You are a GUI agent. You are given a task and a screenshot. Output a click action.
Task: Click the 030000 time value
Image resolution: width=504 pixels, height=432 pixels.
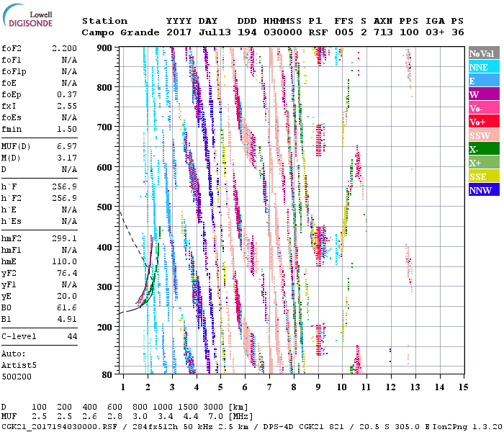(x=283, y=32)
